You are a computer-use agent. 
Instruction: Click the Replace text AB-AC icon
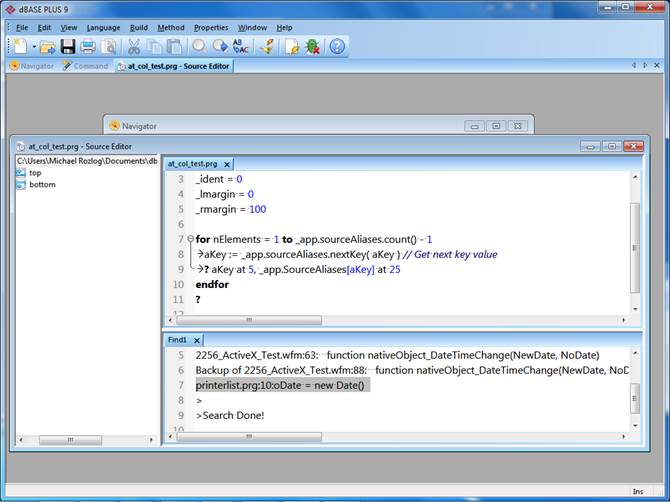click(240, 47)
